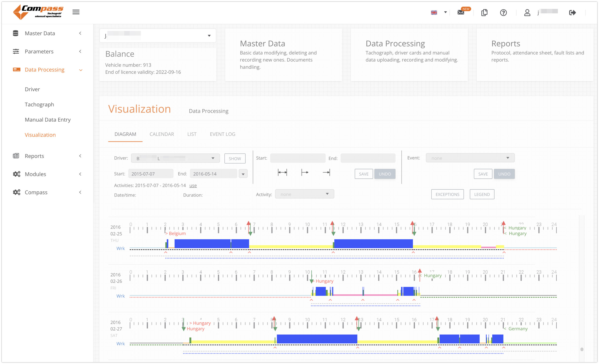The image size is (599, 364).
Task: Open the hamburger menu icon
Action: point(76,12)
